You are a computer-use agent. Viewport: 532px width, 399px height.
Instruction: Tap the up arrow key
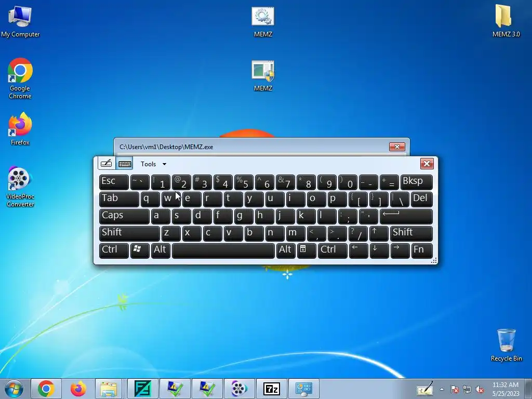(x=379, y=233)
